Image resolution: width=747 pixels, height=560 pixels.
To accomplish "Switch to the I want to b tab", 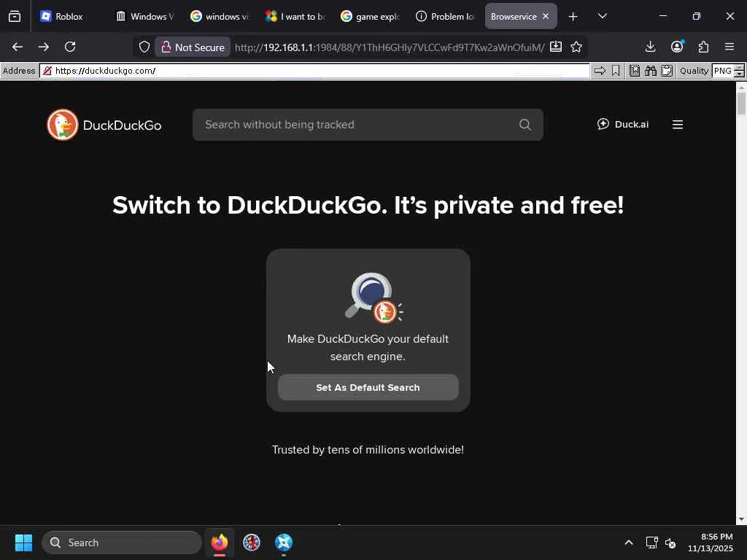I will click(x=295, y=17).
